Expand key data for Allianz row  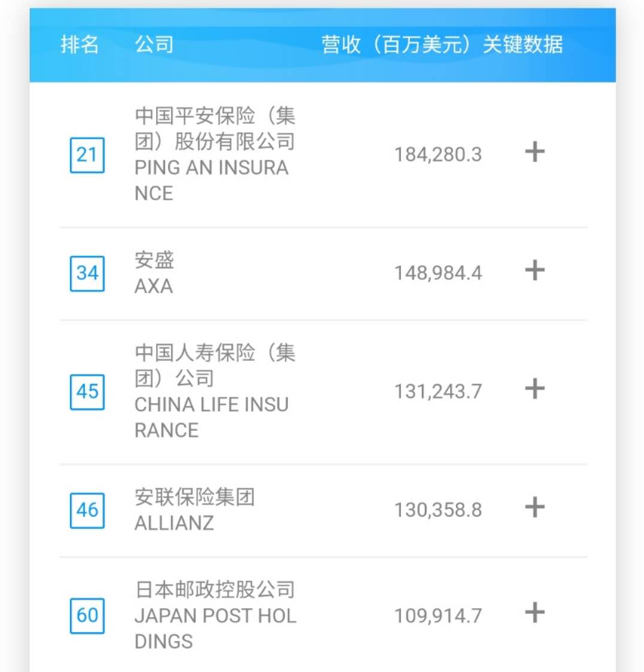pos(534,507)
